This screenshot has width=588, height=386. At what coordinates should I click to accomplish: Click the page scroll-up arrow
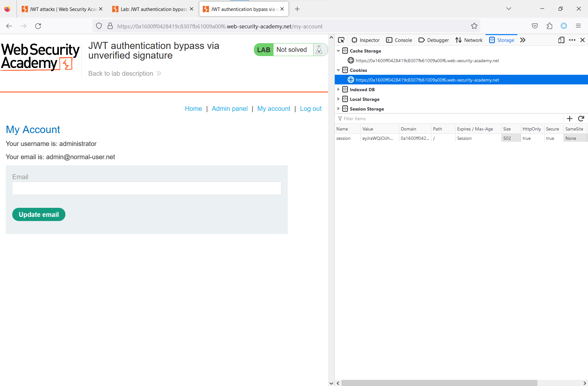331,37
